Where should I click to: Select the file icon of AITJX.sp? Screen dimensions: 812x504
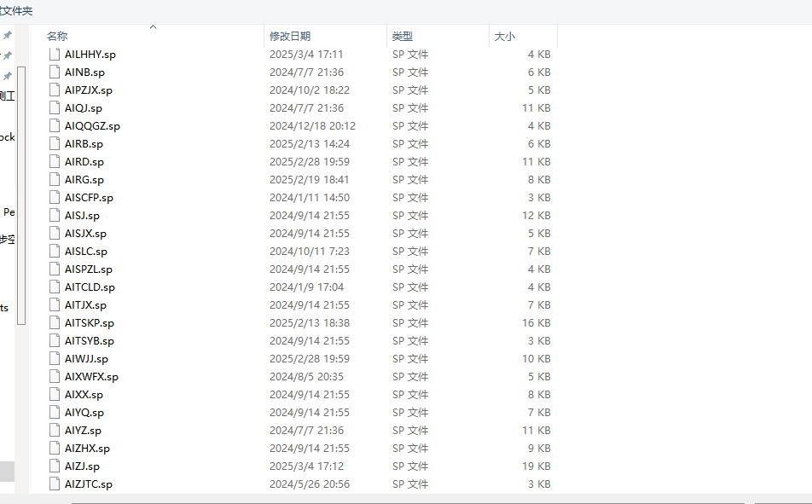(x=55, y=304)
